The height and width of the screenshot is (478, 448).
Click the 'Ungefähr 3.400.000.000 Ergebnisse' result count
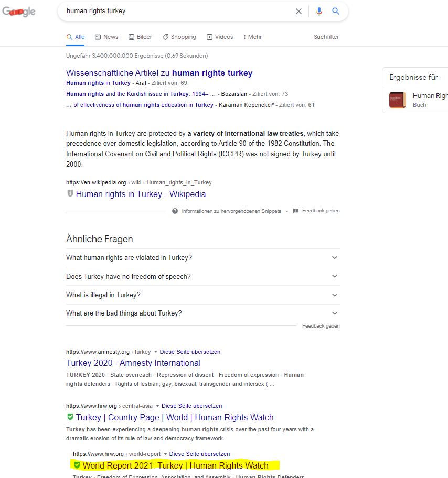click(x=137, y=56)
